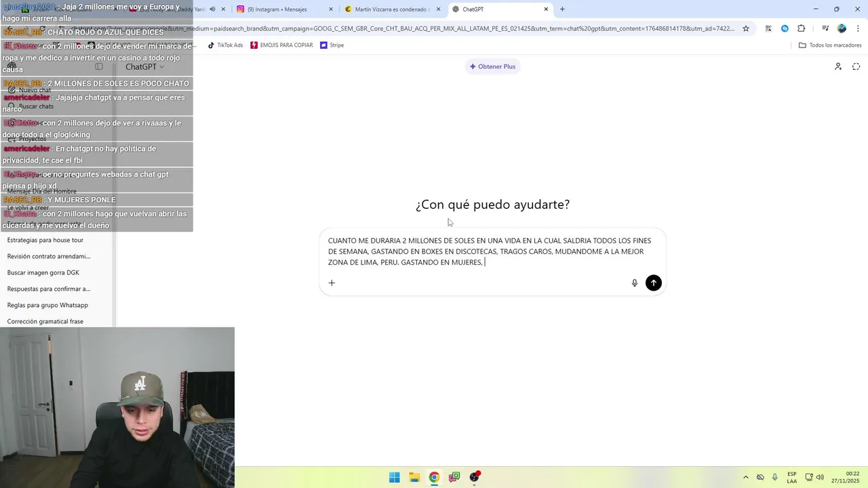Close the Martín Vizcarra tab
This screenshot has height=488, width=868.
point(438,9)
